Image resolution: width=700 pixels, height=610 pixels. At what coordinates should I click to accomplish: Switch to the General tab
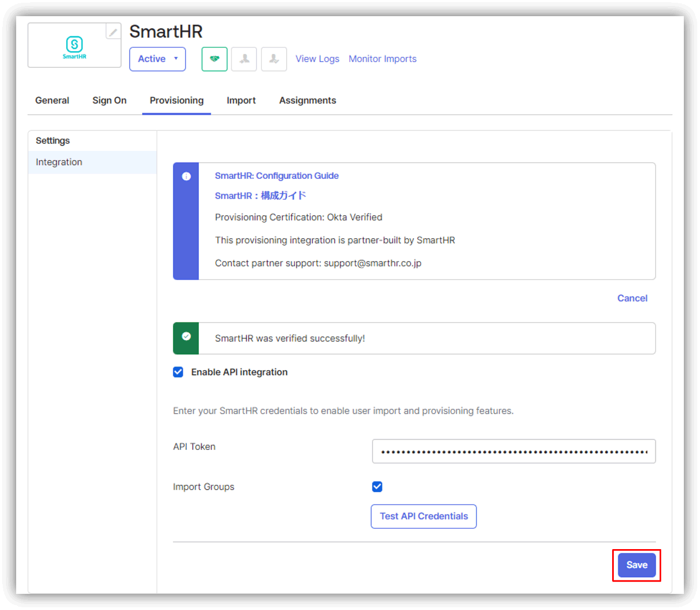(x=52, y=101)
